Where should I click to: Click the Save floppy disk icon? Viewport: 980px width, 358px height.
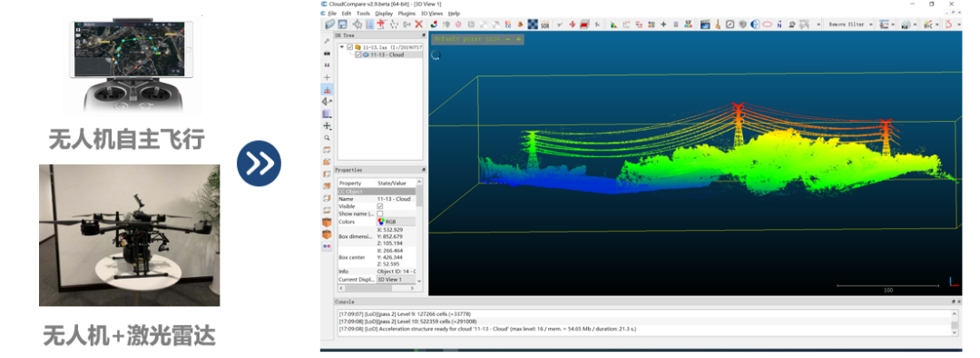coord(342,25)
